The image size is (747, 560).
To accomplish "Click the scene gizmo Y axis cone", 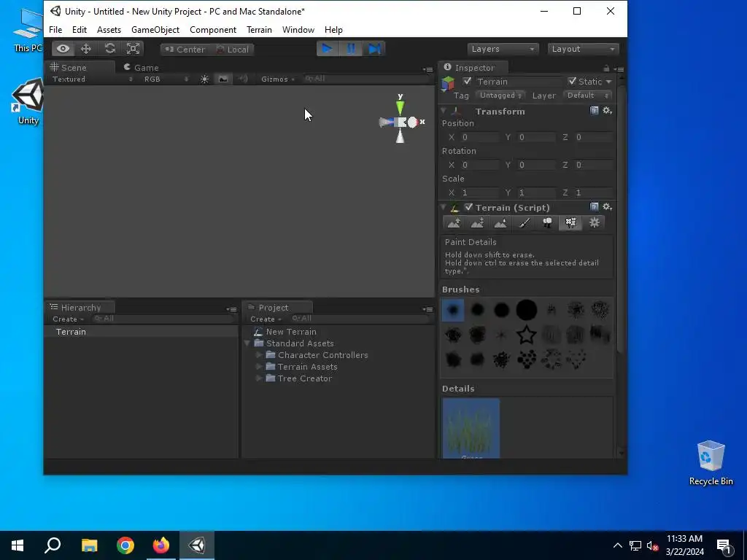I will [x=400, y=108].
